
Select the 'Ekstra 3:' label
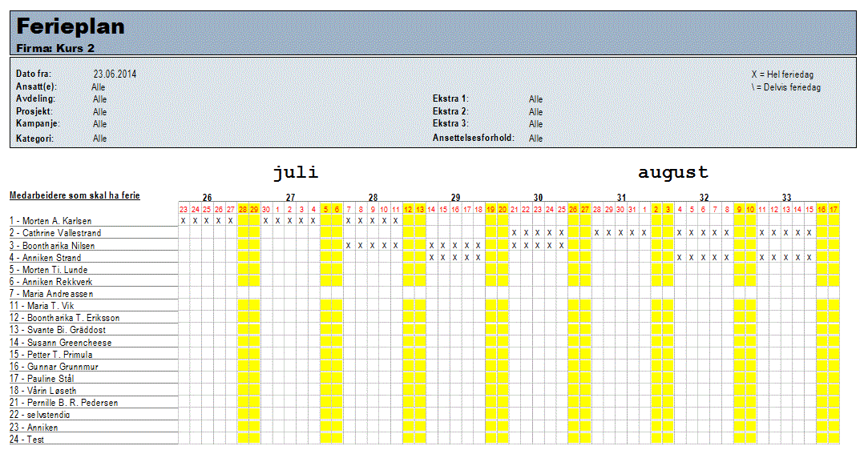pos(450,123)
